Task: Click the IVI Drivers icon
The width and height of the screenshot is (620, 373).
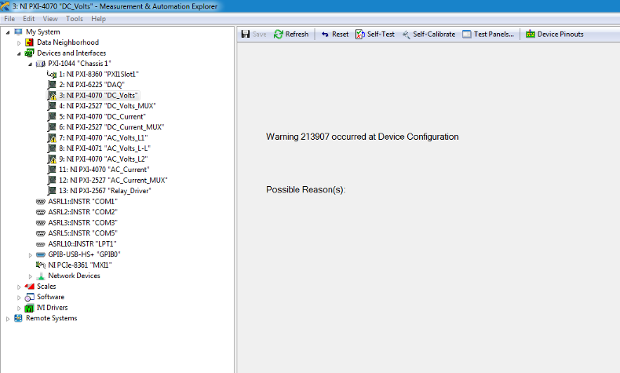Action: [29, 308]
